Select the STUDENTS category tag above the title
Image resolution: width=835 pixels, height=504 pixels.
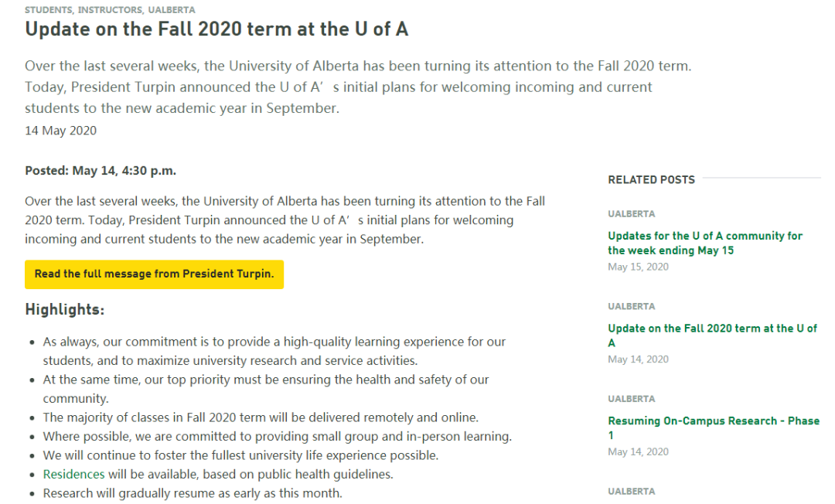coord(49,10)
